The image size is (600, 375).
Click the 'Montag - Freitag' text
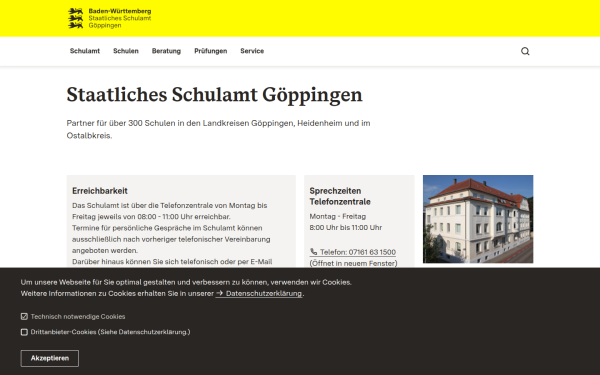[x=338, y=216]
